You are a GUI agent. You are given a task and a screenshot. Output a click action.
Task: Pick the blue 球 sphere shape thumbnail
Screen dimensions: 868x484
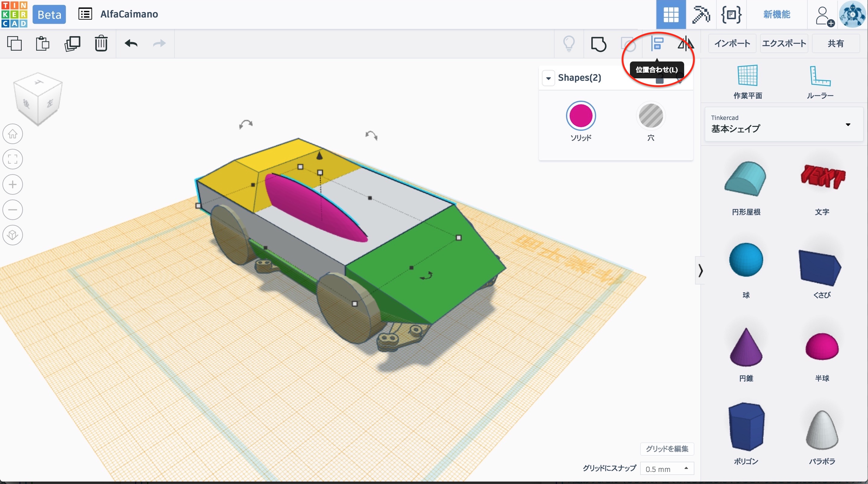[x=746, y=260]
